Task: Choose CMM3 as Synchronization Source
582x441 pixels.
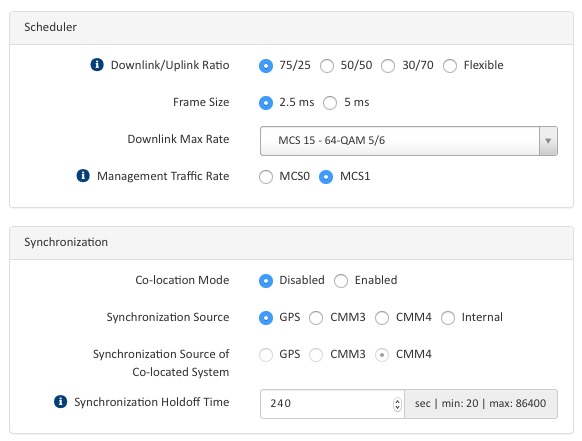Action: [x=316, y=318]
